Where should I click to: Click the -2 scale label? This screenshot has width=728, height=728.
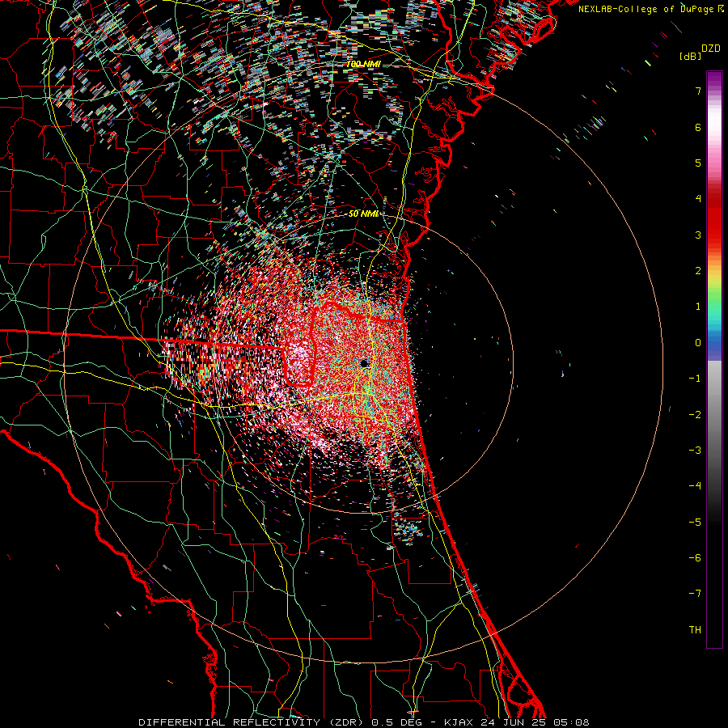point(695,415)
